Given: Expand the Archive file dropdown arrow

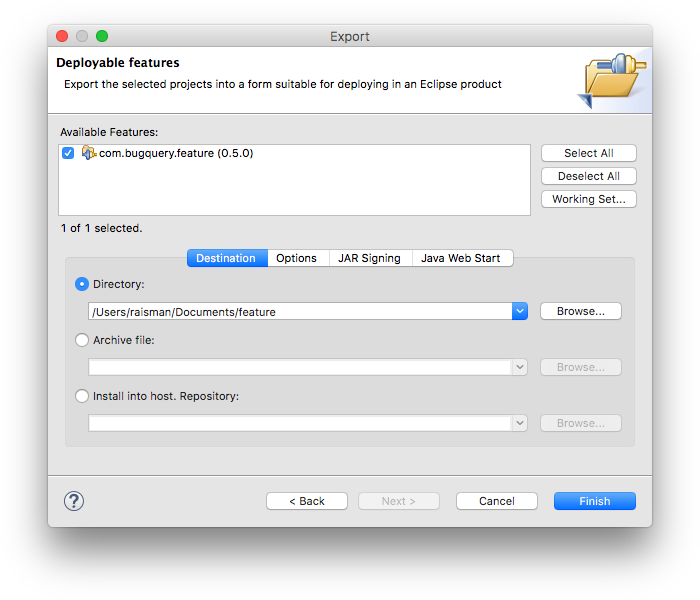Looking at the screenshot, I should [520, 367].
